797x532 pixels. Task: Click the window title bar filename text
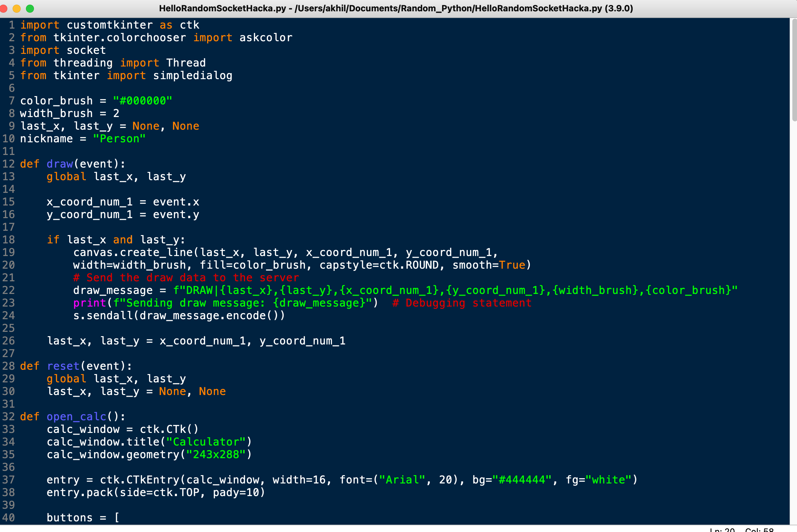point(222,9)
